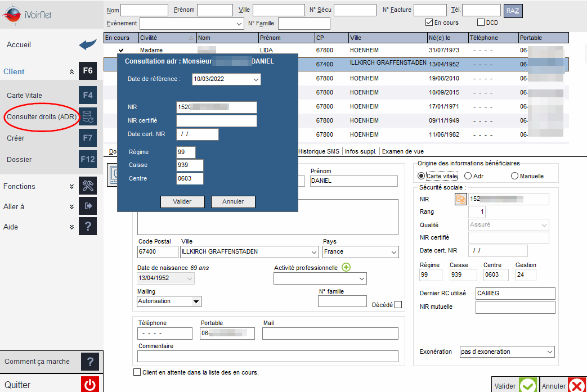Screen dimensions: 587x392
Task: Tick the DCD checkbox
Action: (481, 22)
